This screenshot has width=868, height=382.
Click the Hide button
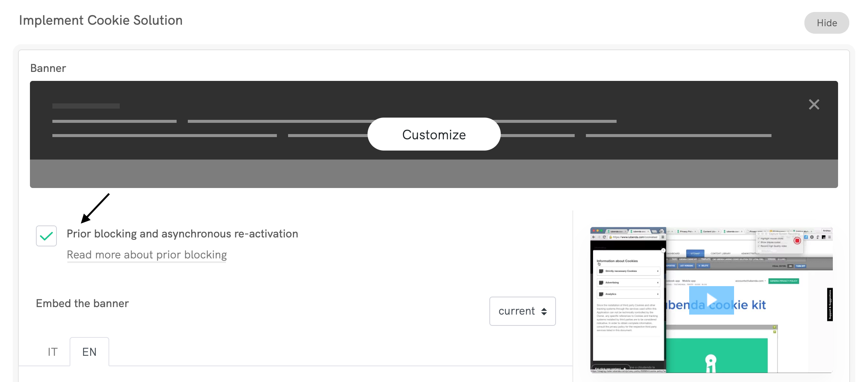point(826,23)
